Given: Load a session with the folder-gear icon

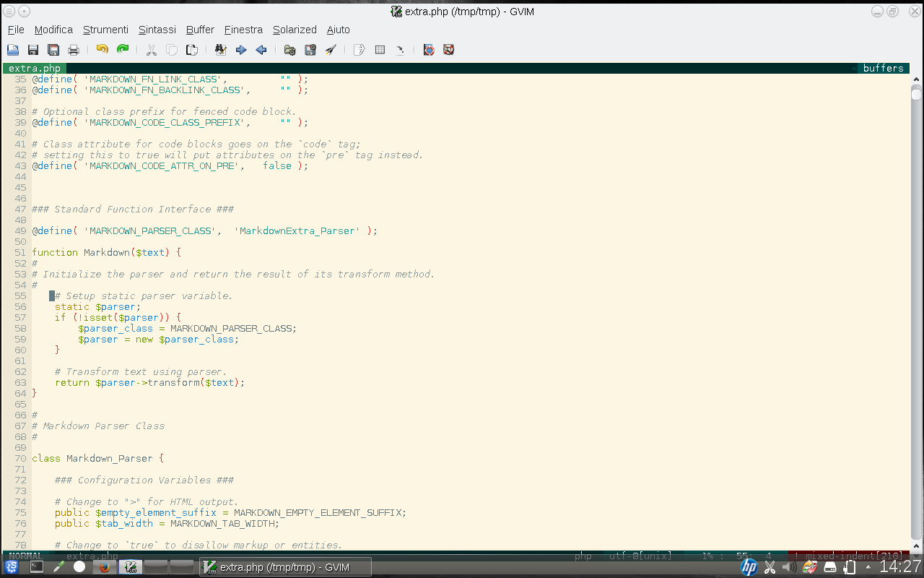Looking at the screenshot, I should 290,50.
